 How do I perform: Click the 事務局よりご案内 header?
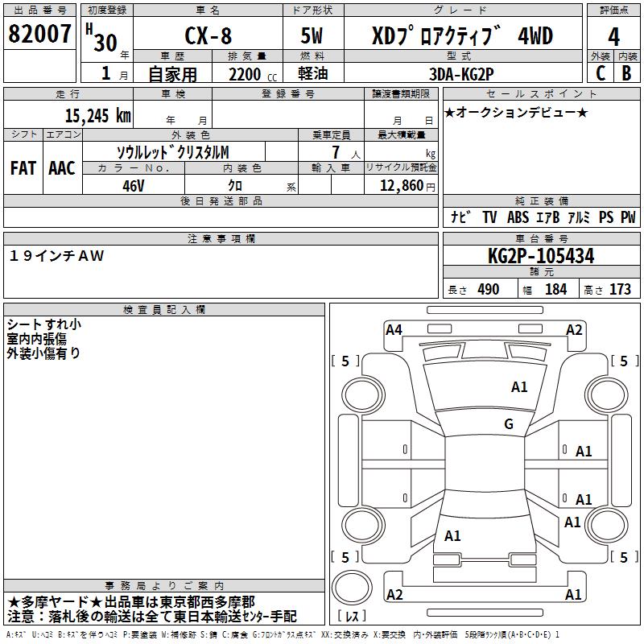(x=164, y=586)
